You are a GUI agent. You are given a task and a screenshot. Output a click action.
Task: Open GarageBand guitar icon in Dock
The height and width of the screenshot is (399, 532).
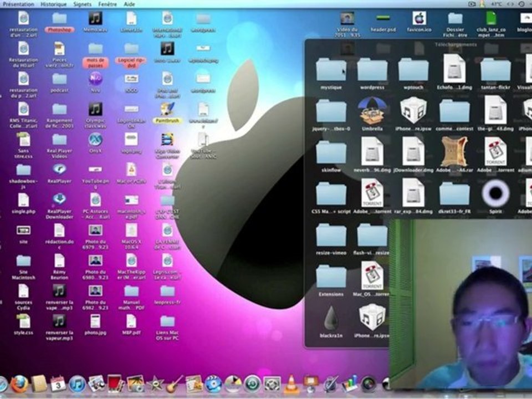point(175,385)
